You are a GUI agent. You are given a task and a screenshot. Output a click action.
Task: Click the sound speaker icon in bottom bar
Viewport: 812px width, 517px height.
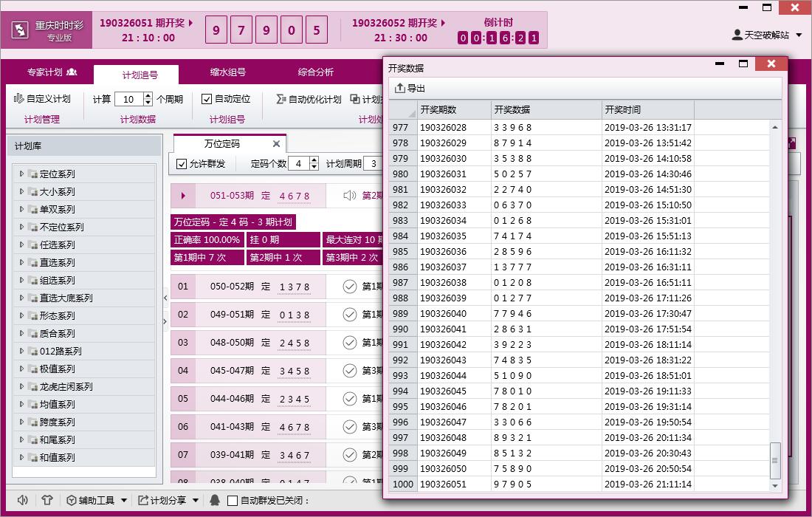pyautogui.click(x=22, y=500)
